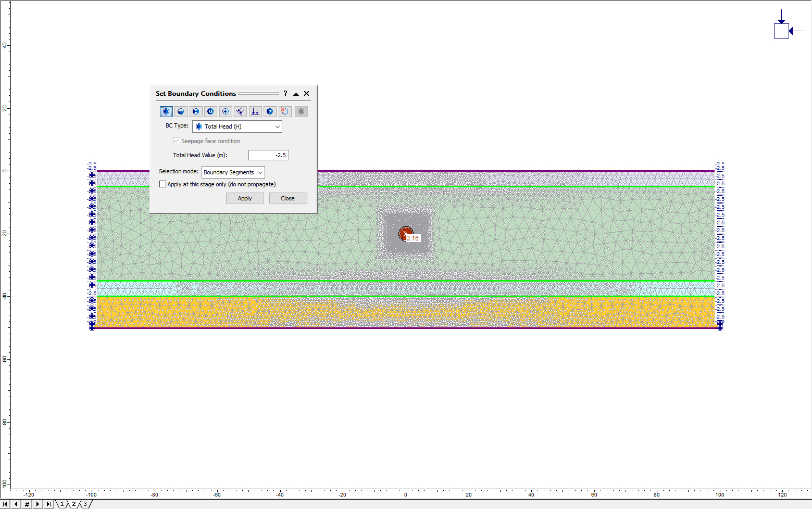Select the vertical down-arrows infiltration icon
Screen dimensions: 812x509
pos(255,111)
